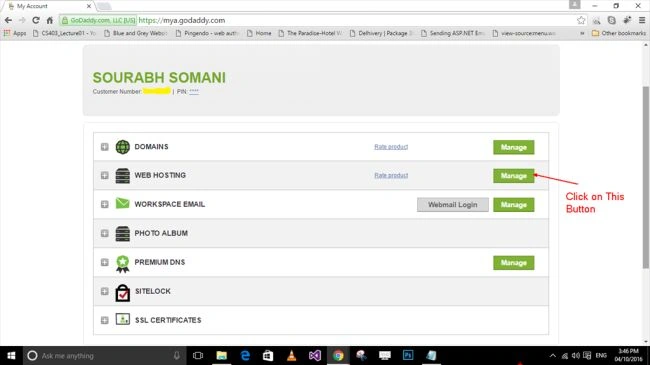Go back using browser back arrow
Screen dimensions: 650x365
pos(8,20)
